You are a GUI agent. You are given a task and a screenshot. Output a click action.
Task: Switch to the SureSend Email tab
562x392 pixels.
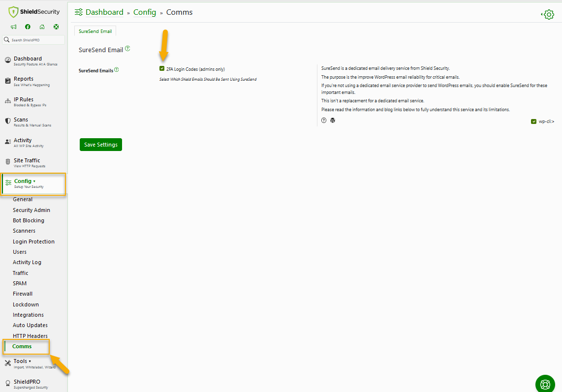tap(95, 31)
